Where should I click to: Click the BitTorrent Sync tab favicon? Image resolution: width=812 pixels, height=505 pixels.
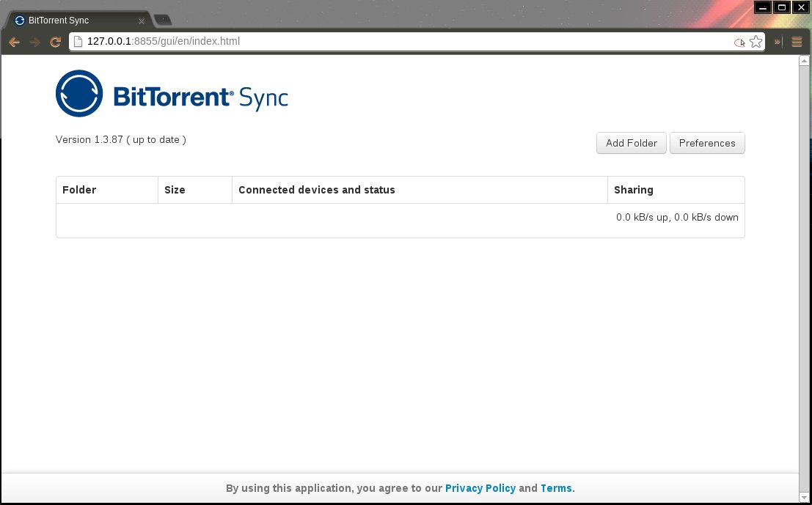[x=20, y=21]
